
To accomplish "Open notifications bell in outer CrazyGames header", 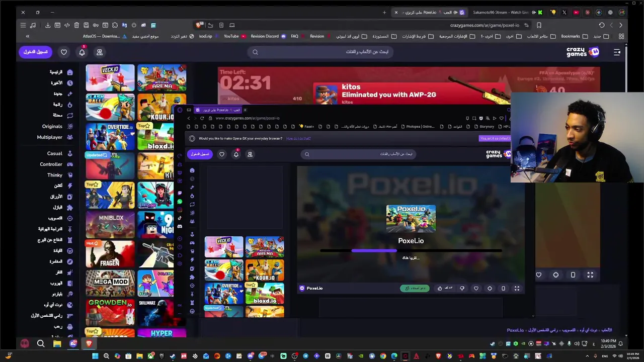I will (x=82, y=52).
